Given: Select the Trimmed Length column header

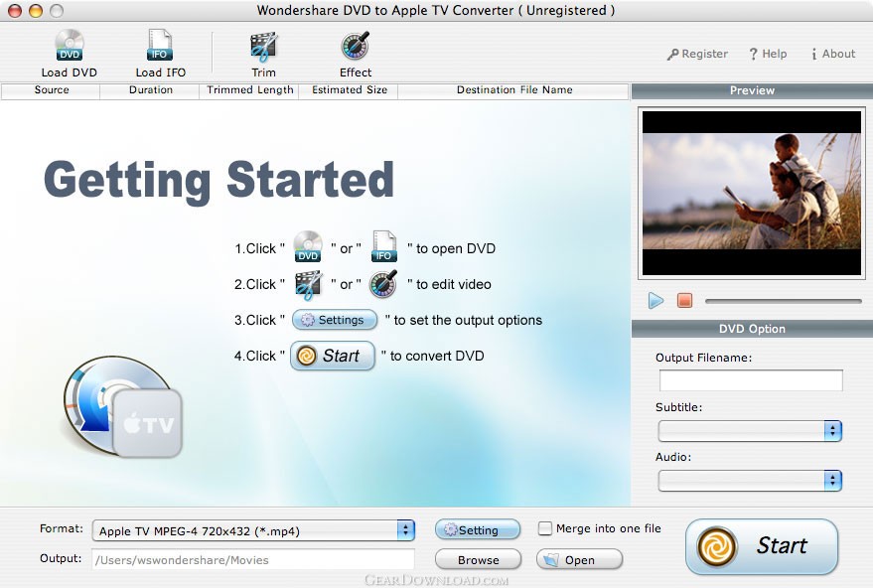Looking at the screenshot, I should pos(249,90).
